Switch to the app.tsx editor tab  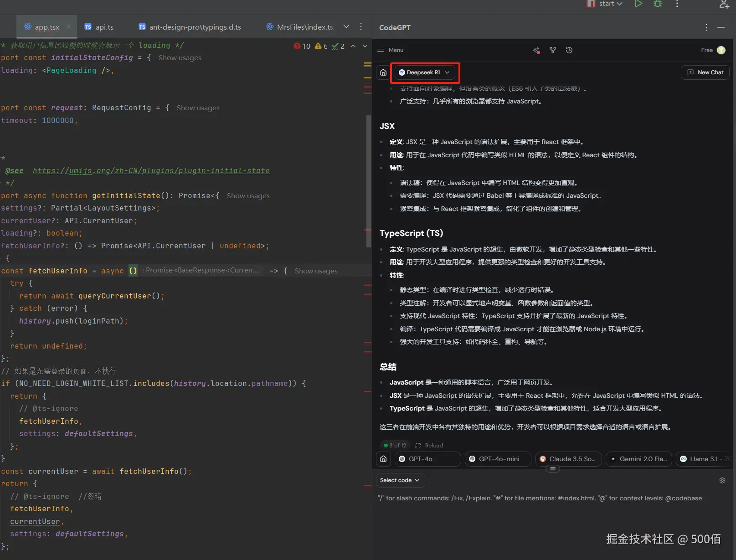[47, 27]
